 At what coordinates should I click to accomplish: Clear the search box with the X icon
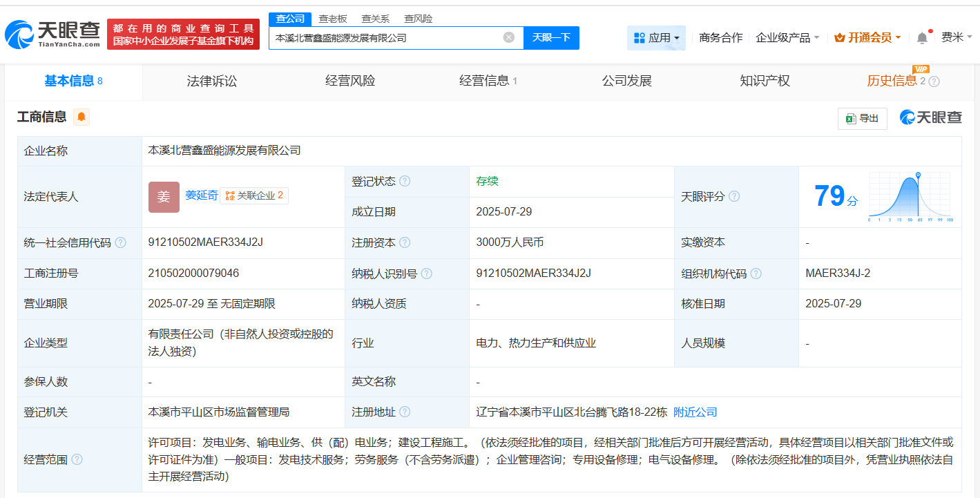click(509, 37)
